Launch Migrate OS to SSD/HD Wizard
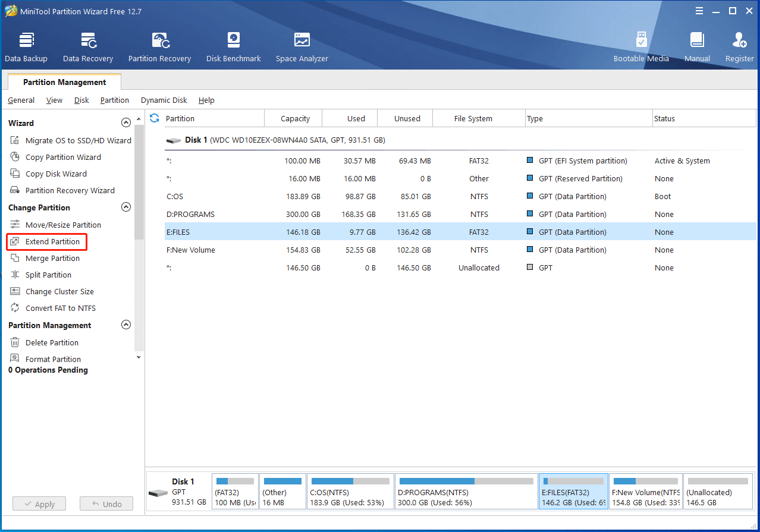 point(70,141)
